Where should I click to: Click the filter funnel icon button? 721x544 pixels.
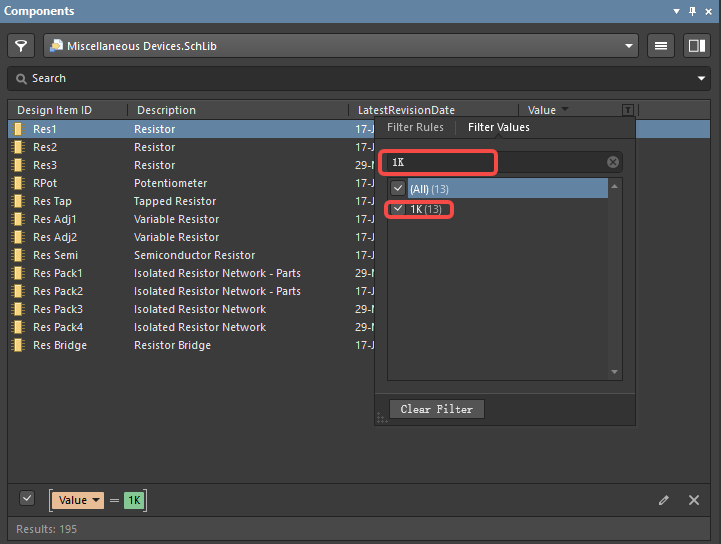[21, 46]
